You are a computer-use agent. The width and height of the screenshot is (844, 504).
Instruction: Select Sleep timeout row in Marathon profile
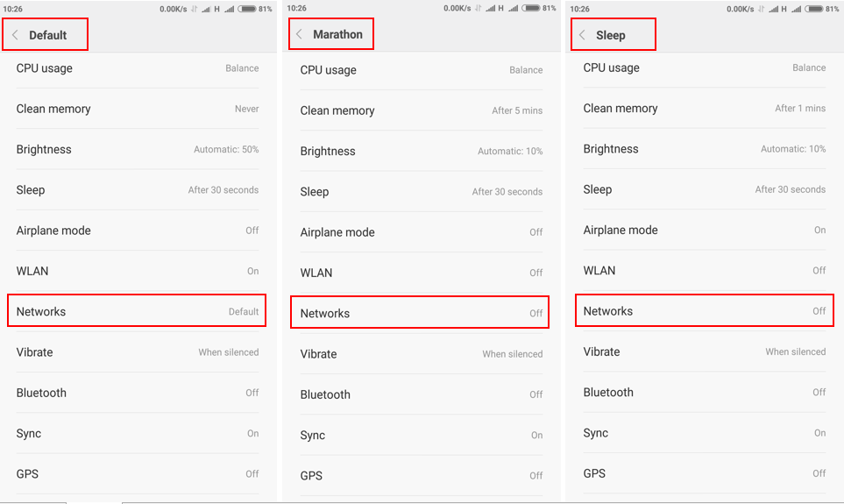click(421, 192)
